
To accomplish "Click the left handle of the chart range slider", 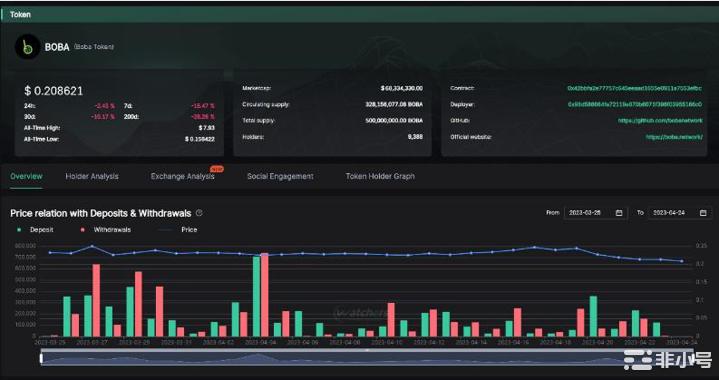I will click(41, 358).
